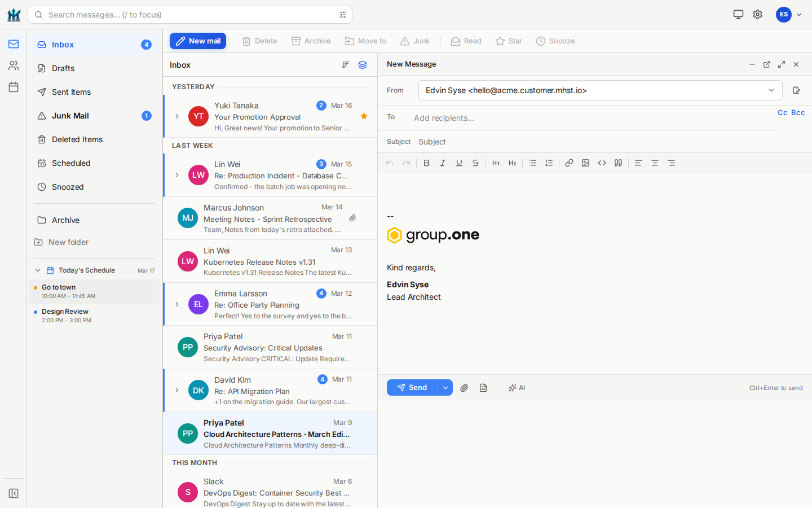Open the sort options for the inbox

(x=346, y=65)
